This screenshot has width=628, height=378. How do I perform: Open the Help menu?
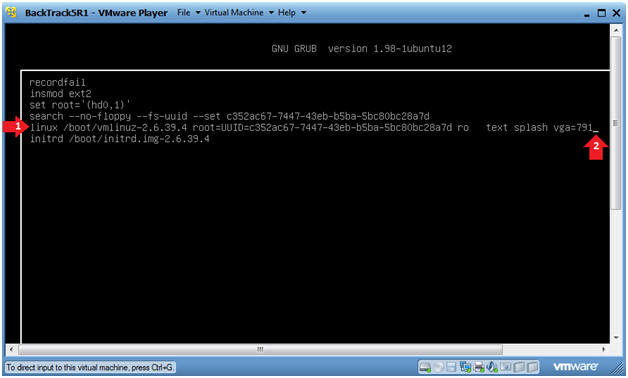pyautogui.click(x=286, y=12)
